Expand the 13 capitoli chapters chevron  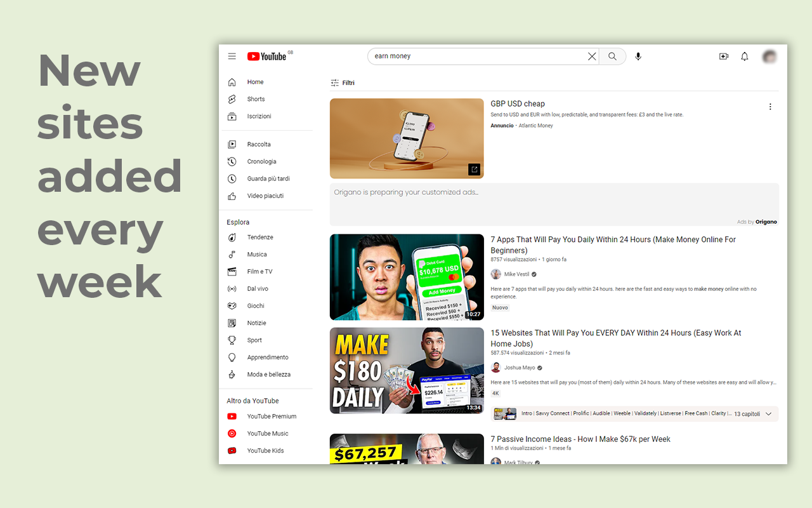pos(768,414)
